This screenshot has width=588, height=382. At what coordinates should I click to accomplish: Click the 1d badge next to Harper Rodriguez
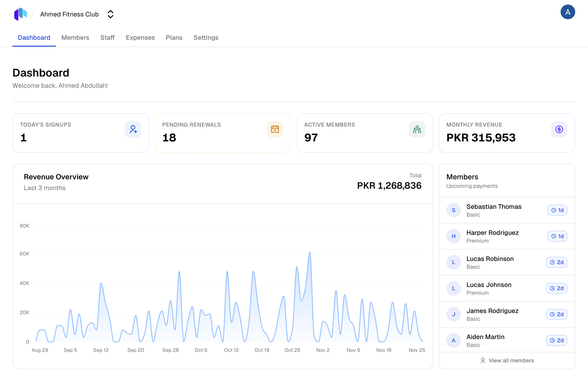pos(557,236)
